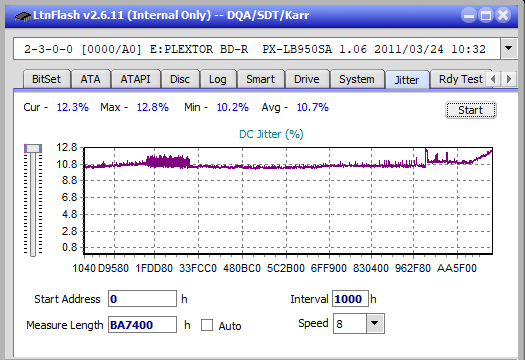Switch to the BitSet tab
This screenshot has width=525, height=360.
(47, 79)
